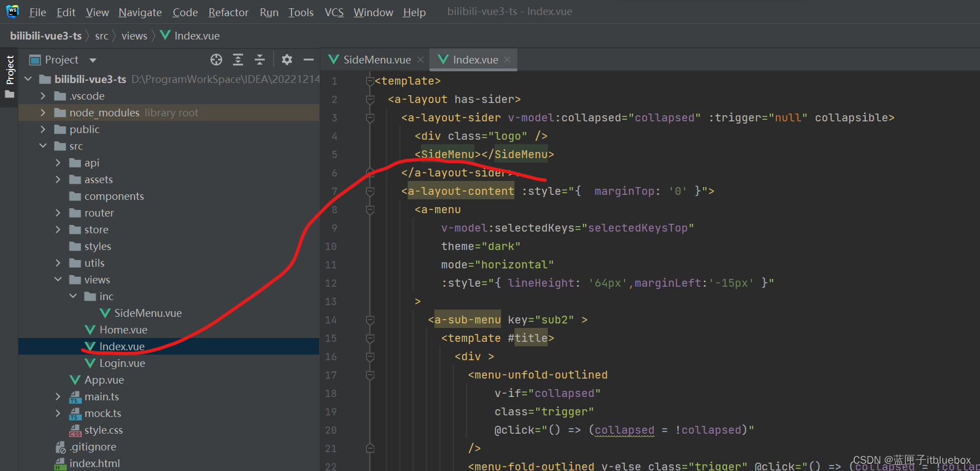
Task: Hide the Project panel with minus icon
Action: 309,60
